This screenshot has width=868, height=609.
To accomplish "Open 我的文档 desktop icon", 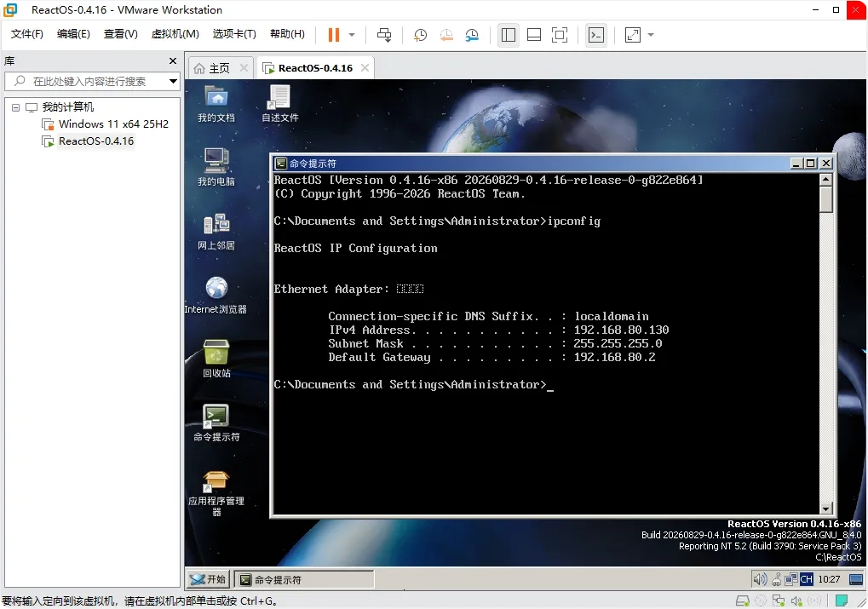I will click(216, 104).
